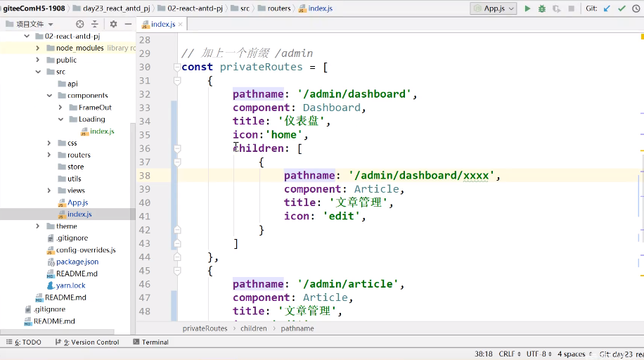Fold the privateRoutes array at line 30

coord(177,67)
